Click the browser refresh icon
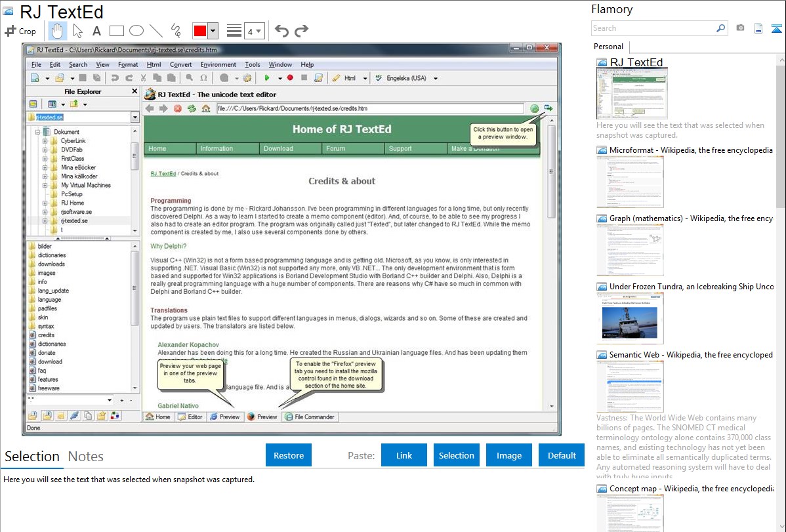Screen dimensions: 786x532 tap(192, 108)
